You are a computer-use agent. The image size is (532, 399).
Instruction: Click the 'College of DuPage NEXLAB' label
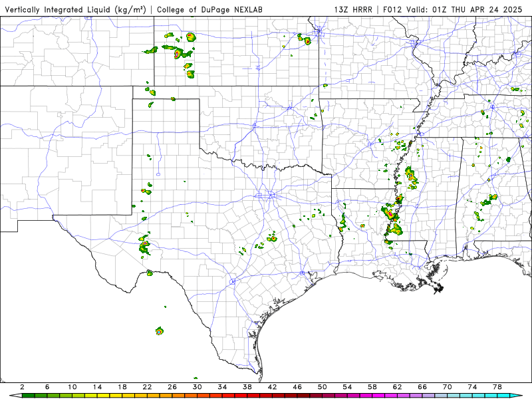coord(209,10)
